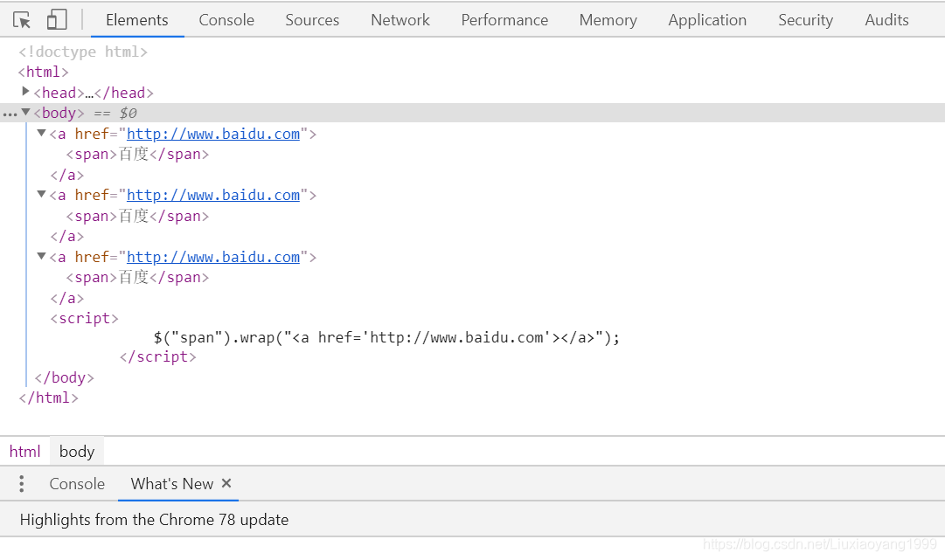The width and height of the screenshot is (945, 560).
Task: Select the third span 百度 row
Action: [x=137, y=278]
